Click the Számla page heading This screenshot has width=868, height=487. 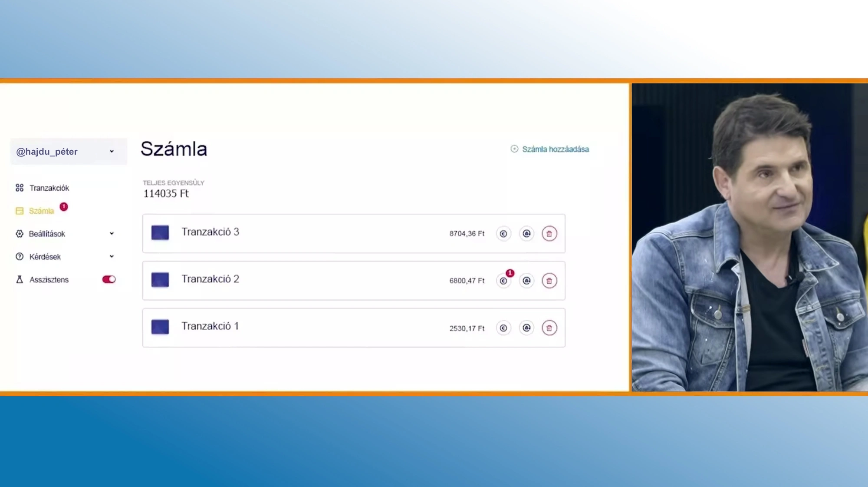174,149
